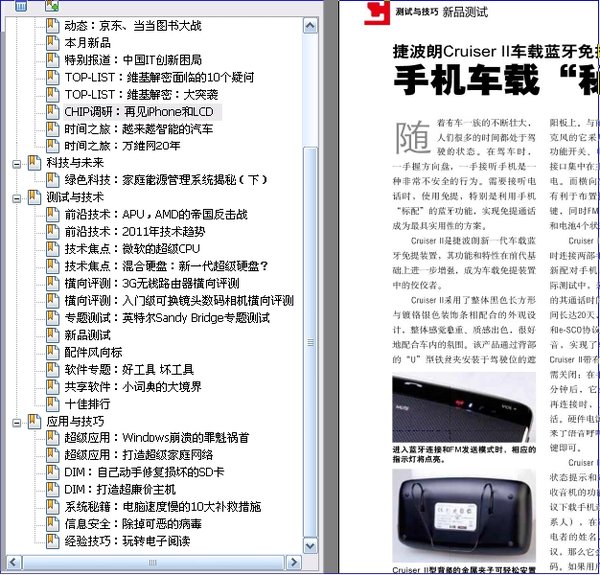Open 软件专题：好工具 坏工具
The height and width of the screenshot is (575, 600).
[x=129, y=370]
